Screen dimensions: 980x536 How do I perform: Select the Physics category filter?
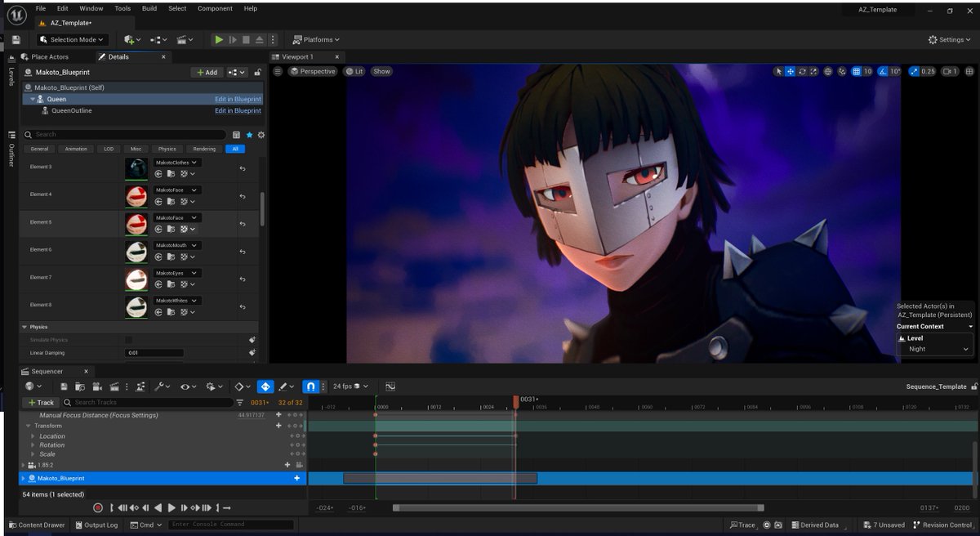pos(167,149)
